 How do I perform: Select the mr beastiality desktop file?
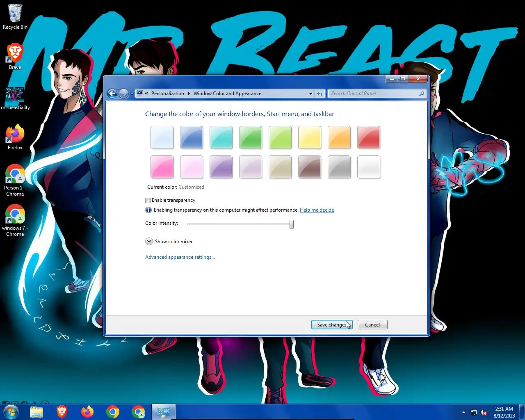(x=15, y=98)
